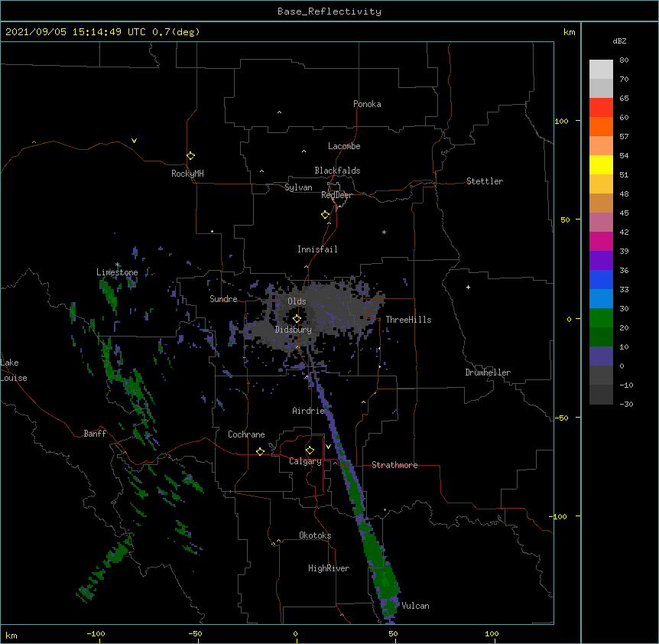The width and height of the screenshot is (659, 644).
Task: Click the km unit label at bottom left
Action: pyautogui.click(x=11, y=635)
